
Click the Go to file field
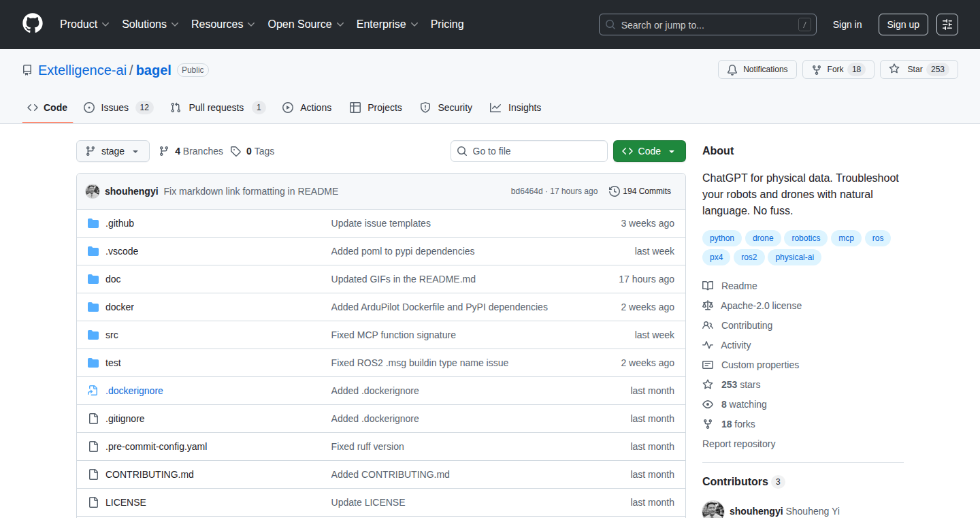pyautogui.click(x=529, y=151)
